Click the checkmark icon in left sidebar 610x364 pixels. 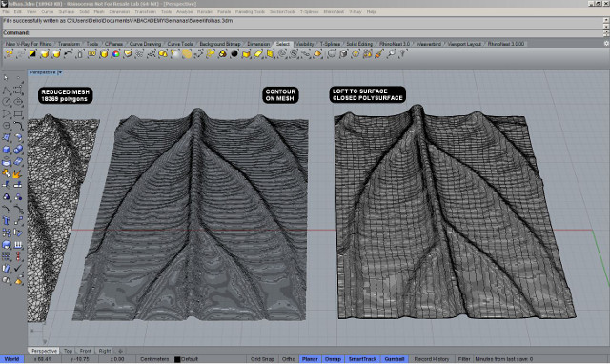pyautogui.click(x=18, y=268)
